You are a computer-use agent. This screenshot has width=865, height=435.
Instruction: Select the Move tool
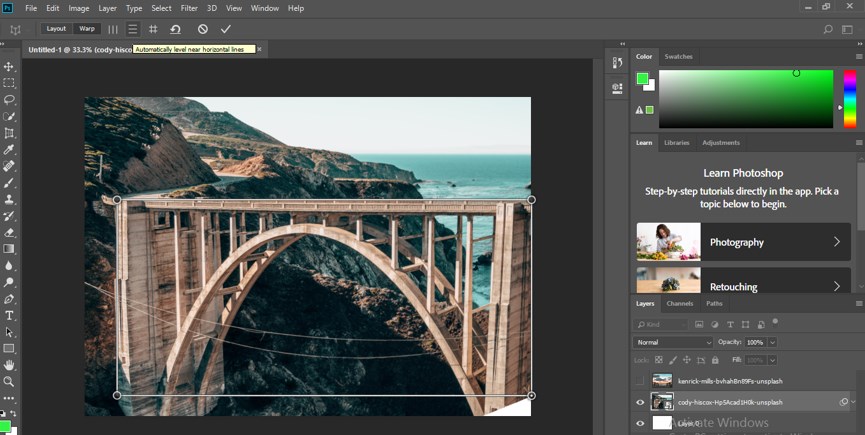pyautogui.click(x=9, y=67)
